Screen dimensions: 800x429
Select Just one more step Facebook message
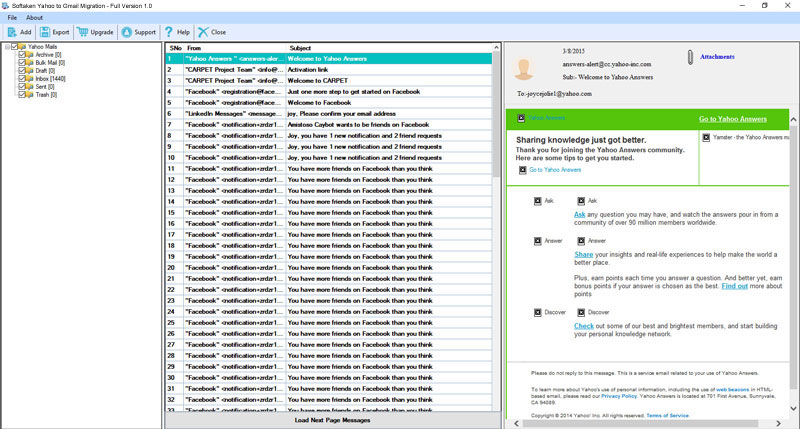(x=329, y=92)
